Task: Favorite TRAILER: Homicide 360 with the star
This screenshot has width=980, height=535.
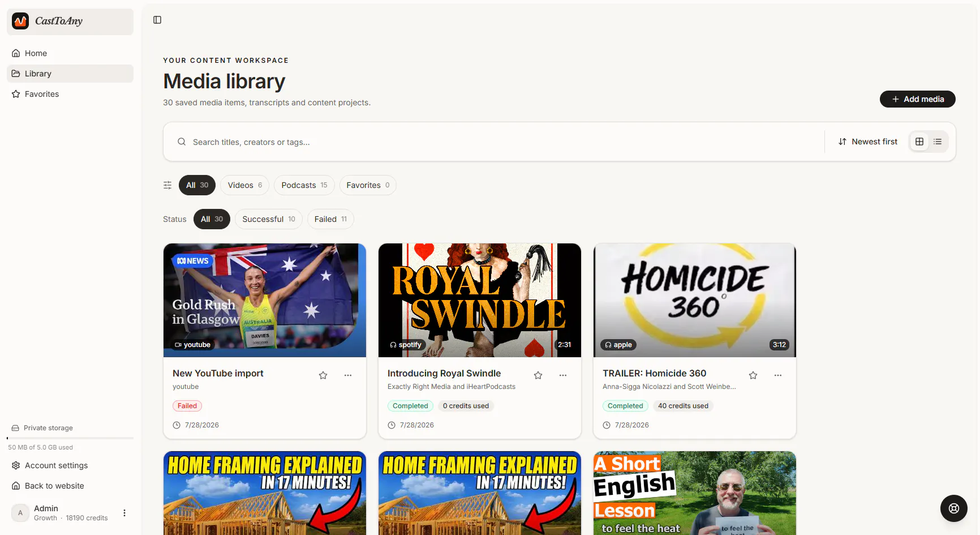Action: click(x=753, y=375)
